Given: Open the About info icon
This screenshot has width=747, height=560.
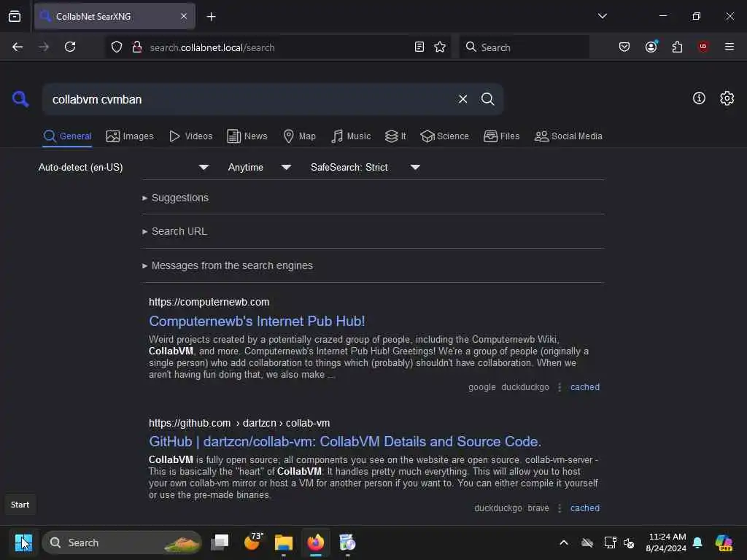Looking at the screenshot, I should 699,98.
